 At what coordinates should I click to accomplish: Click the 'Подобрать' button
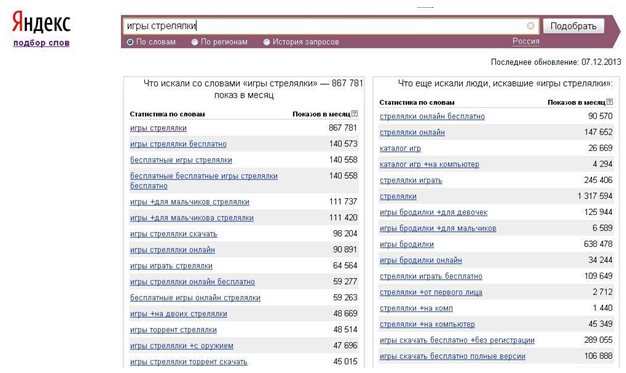(573, 26)
